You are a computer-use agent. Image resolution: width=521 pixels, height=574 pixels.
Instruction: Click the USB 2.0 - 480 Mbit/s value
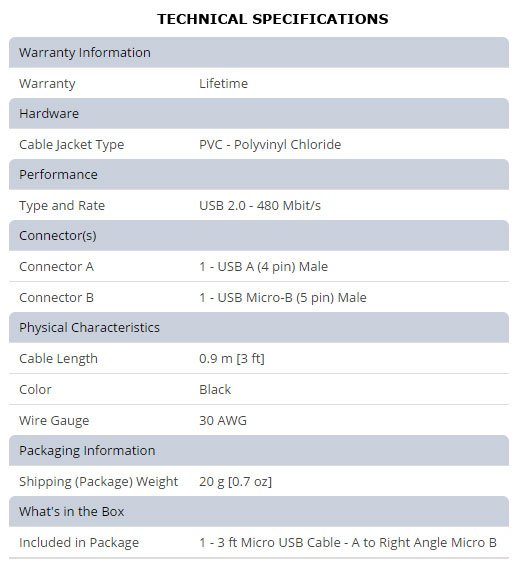click(260, 206)
